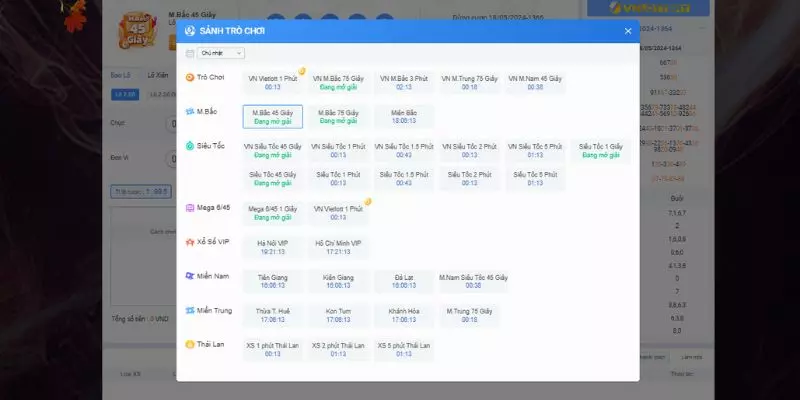The width and height of the screenshot is (800, 400).
Task: Open the Mega 6/45 1 Giây game
Action: [x=272, y=213]
